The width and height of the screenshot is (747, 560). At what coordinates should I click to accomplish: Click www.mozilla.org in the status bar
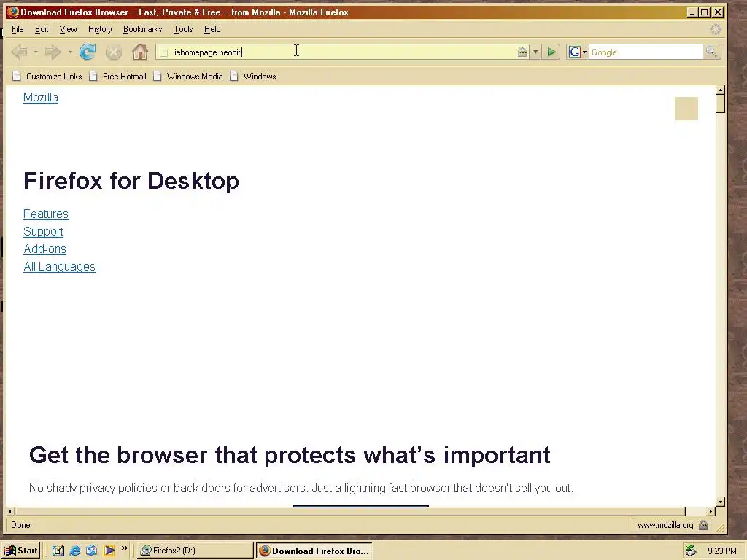pos(665,525)
